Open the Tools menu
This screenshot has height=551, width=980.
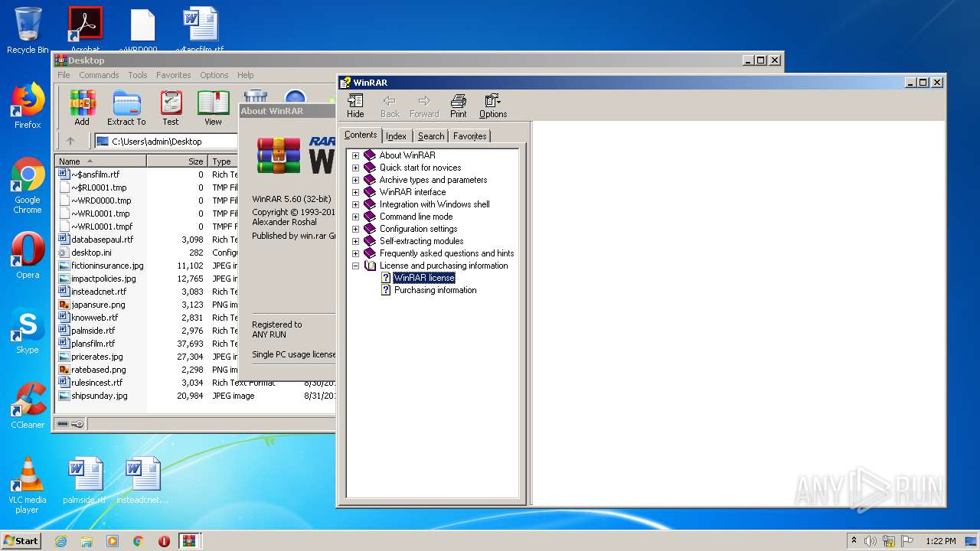pyautogui.click(x=138, y=75)
